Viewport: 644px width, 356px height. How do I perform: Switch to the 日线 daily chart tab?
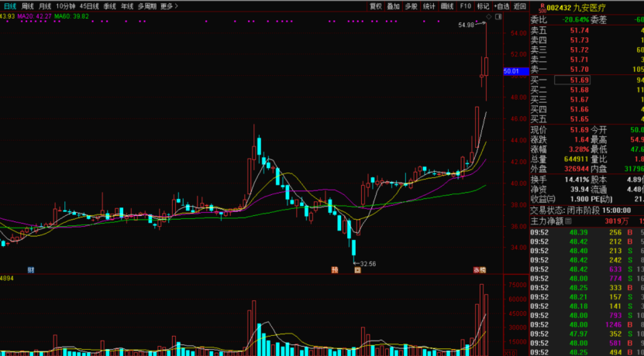10,6
